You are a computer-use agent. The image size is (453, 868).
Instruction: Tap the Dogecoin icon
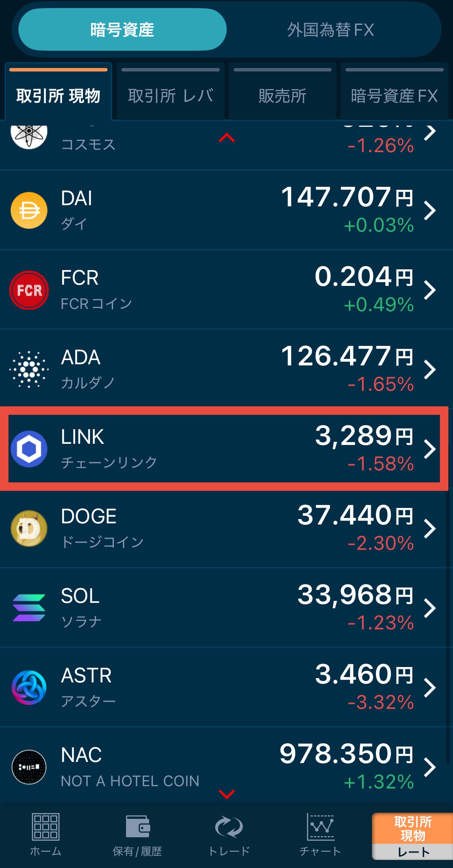(29, 528)
